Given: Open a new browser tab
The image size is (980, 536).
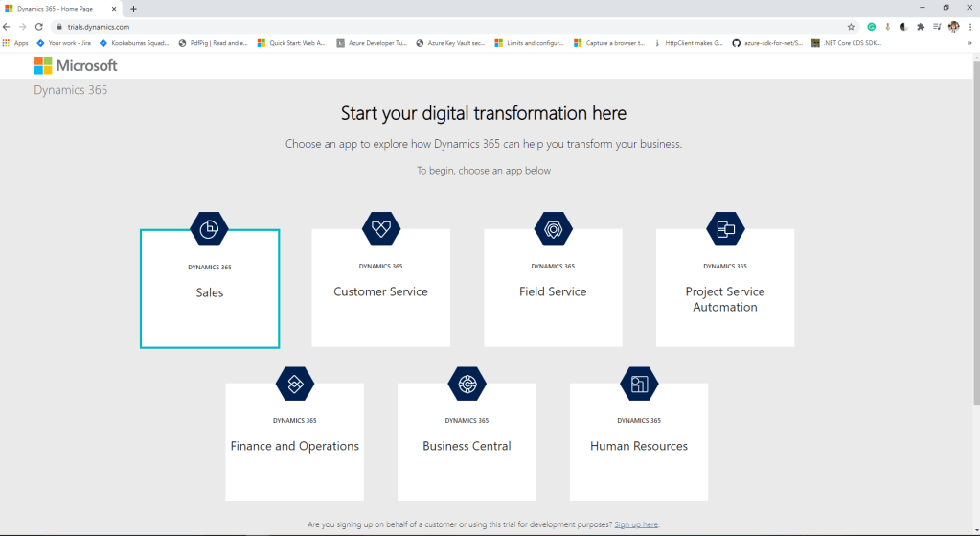Looking at the screenshot, I should click(x=133, y=9).
